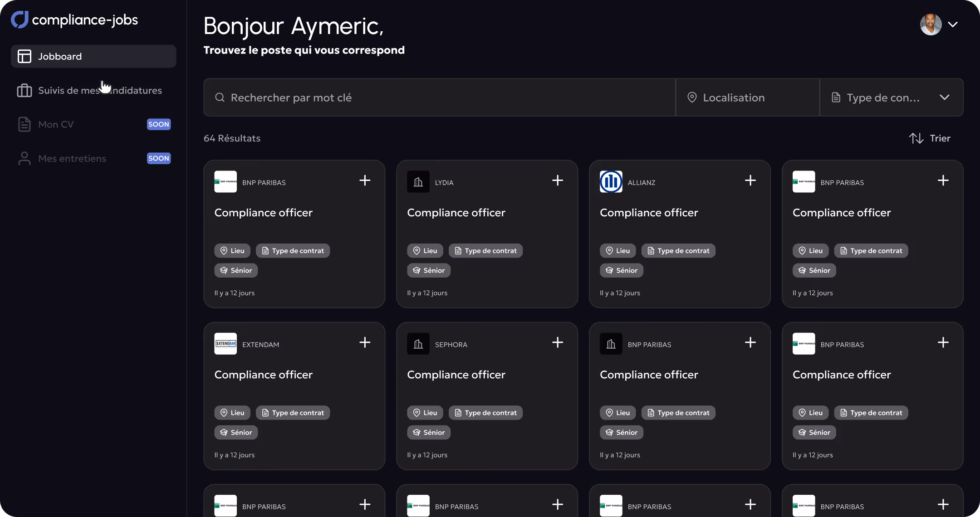
Task: Click the plus icon on Allianz card
Action: [750, 180]
